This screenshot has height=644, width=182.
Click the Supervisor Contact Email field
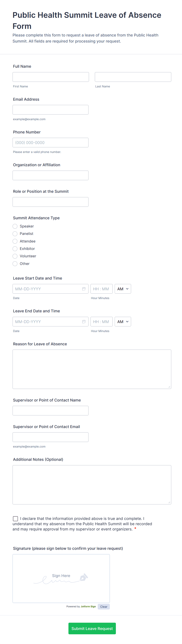pos(50,437)
